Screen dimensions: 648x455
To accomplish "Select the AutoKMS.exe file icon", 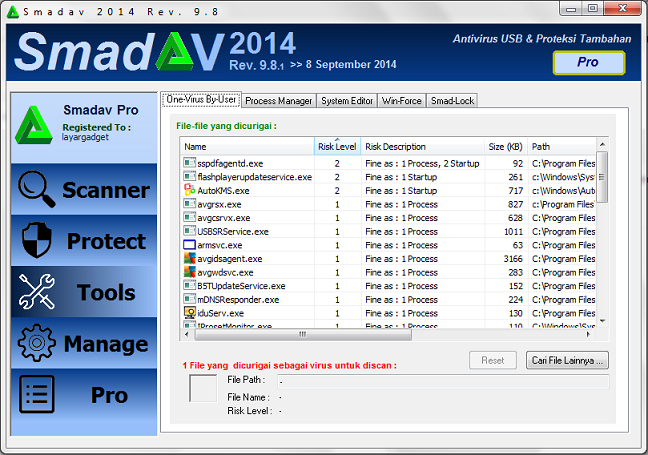I will coord(189,190).
